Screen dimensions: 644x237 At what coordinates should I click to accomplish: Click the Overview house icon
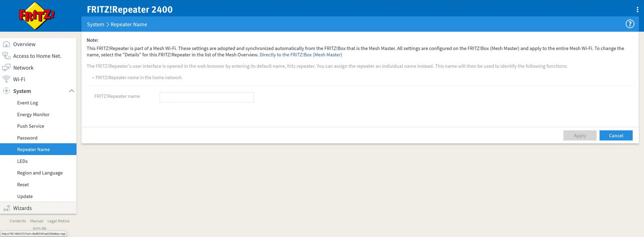click(x=7, y=44)
